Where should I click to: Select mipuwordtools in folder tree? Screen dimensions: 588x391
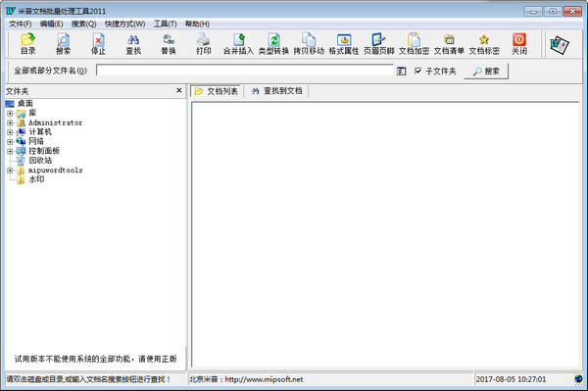tap(56, 171)
